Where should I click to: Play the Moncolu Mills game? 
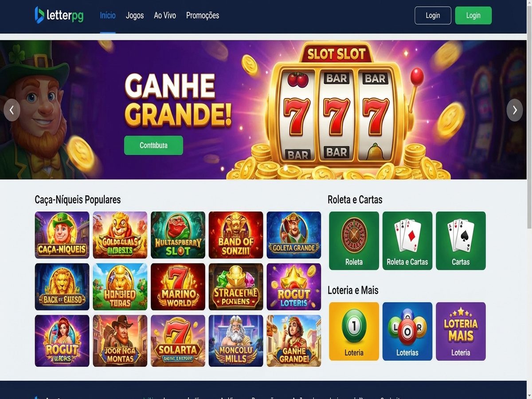coord(236,340)
